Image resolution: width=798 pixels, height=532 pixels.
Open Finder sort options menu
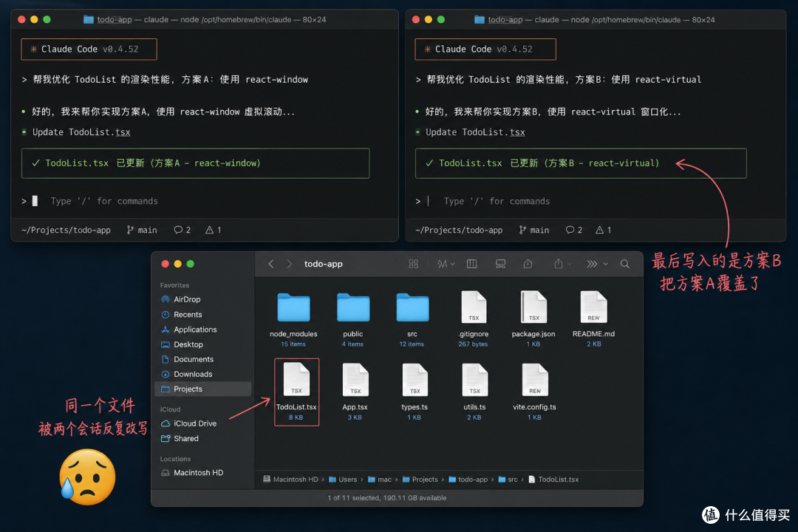coord(446,264)
